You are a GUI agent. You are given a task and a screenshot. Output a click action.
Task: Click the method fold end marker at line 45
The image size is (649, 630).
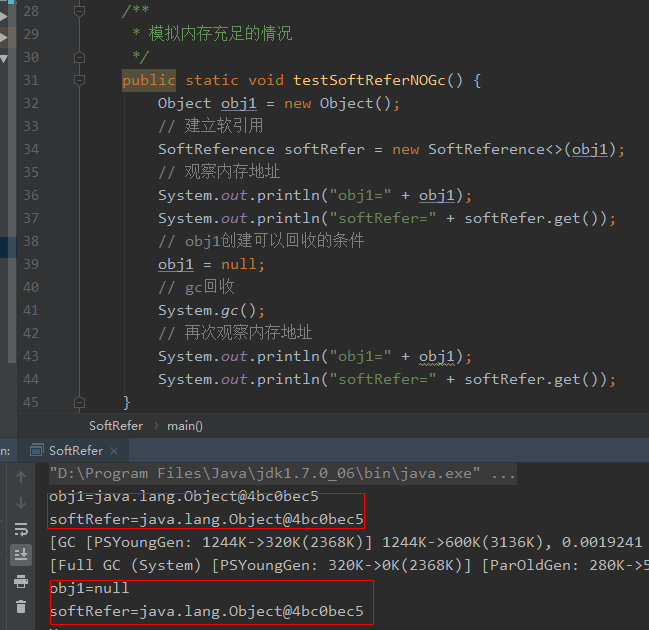(79, 402)
